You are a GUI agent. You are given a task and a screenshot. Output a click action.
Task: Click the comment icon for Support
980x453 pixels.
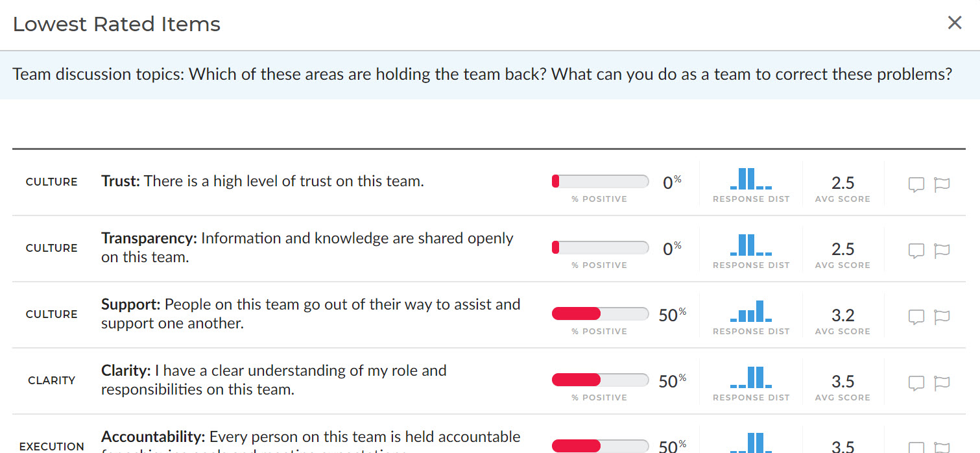916,317
